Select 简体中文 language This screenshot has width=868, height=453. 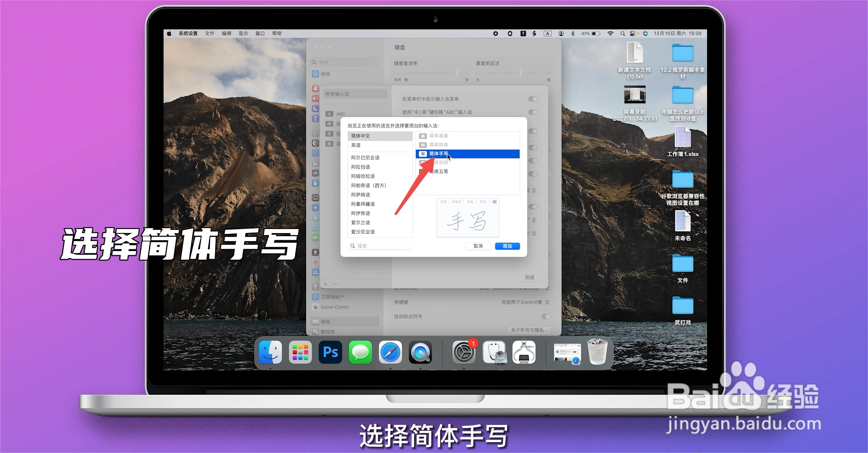(x=380, y=136)
